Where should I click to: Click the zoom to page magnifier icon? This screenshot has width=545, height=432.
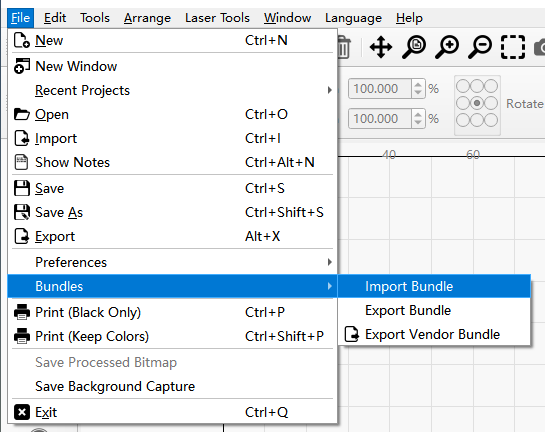[x=414, y=47]
